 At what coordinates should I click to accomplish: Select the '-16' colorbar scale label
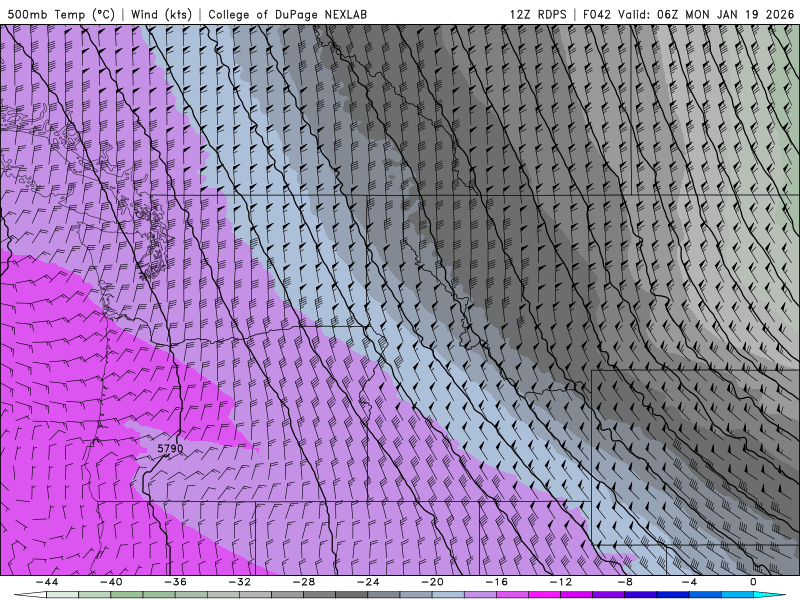(496, 582)
